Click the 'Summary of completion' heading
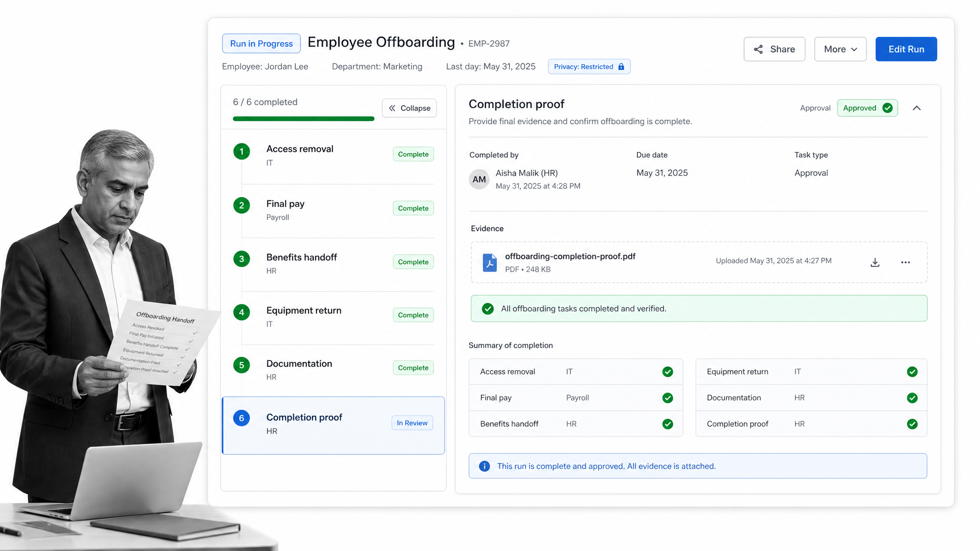Image resolution: width=980 pixels, height=551 pixels. 511,345
